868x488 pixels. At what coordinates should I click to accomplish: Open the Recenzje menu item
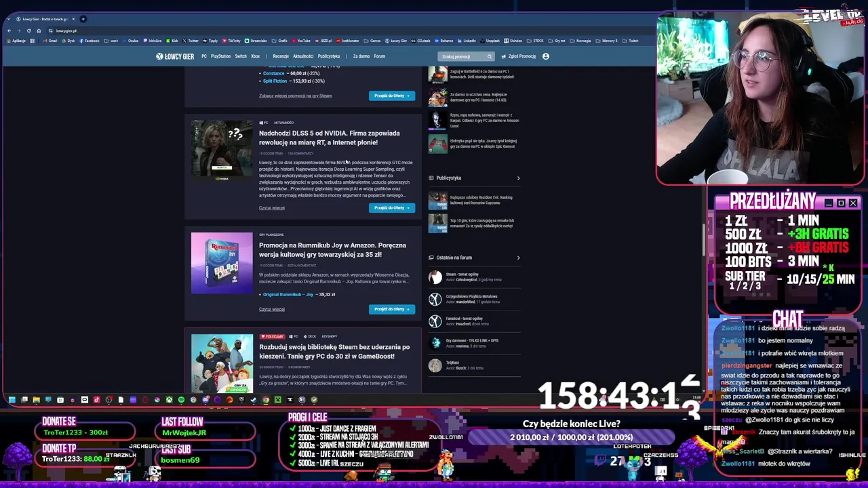click(x=281, y=56)
